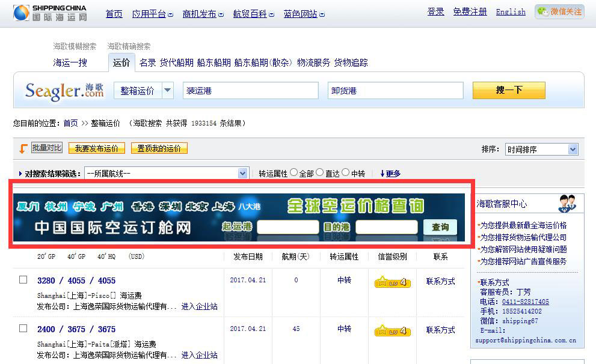Click the Shipping China logo
The image size is (596, 364).
(50, 13)
